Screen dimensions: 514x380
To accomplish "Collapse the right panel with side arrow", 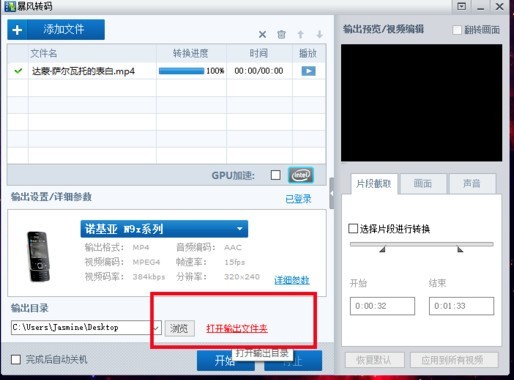I will [332, 193].
